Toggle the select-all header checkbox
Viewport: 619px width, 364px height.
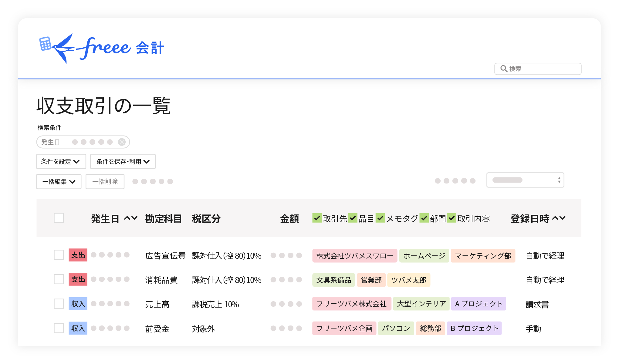[59, 218]
